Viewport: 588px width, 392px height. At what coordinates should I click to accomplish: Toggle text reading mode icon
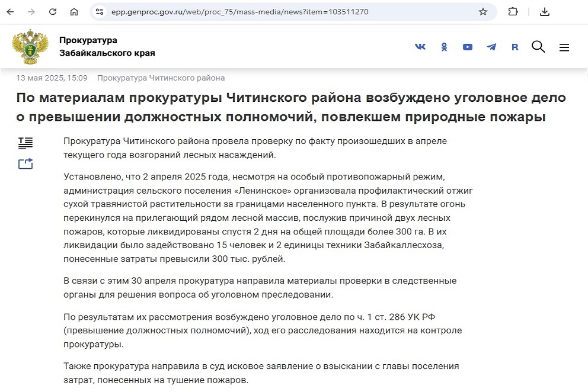point(25,143)
